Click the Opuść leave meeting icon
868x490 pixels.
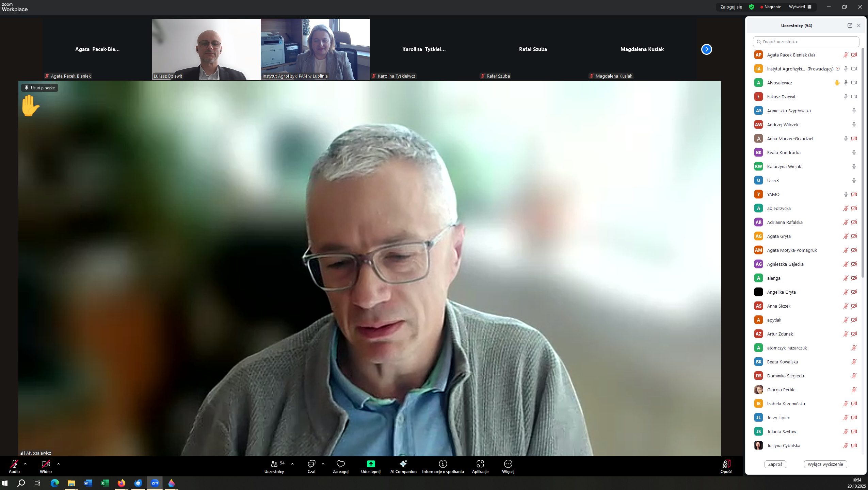click(x=726, y=464)
